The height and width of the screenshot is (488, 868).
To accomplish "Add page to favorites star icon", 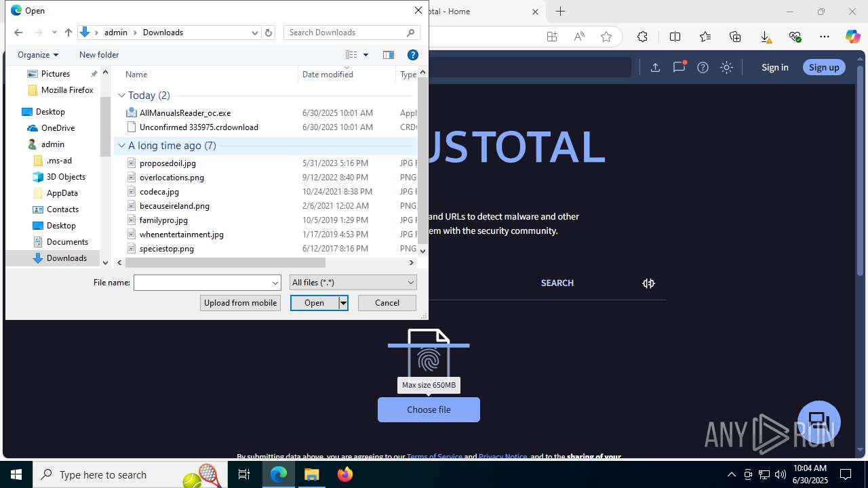I will 606,37.
